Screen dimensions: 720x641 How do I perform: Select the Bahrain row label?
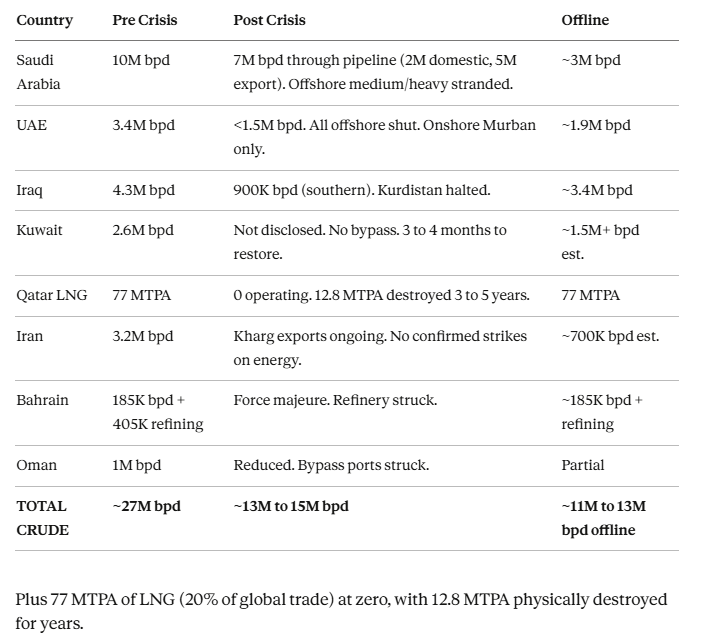coord(42,400)
